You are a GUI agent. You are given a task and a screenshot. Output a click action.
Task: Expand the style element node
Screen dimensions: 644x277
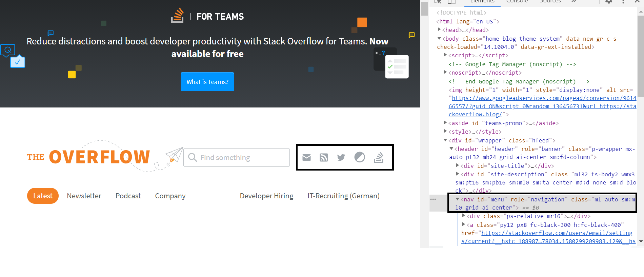point(445,131)
